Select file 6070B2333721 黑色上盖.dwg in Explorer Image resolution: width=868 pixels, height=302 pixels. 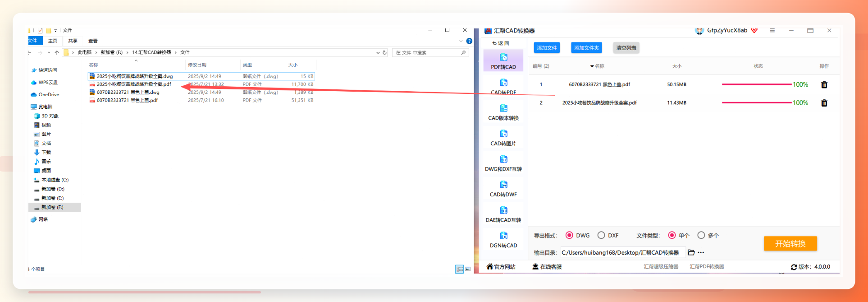pos(128,92)
